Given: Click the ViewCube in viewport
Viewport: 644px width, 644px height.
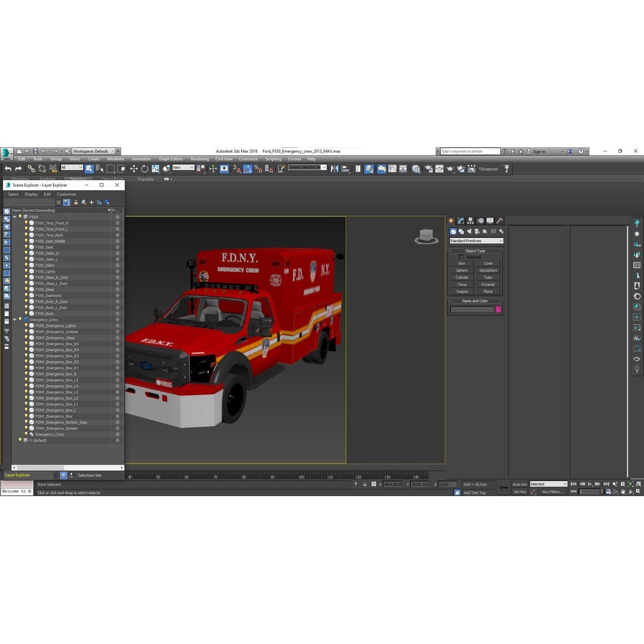Looking at the screenshot, I should coord(426,237).
